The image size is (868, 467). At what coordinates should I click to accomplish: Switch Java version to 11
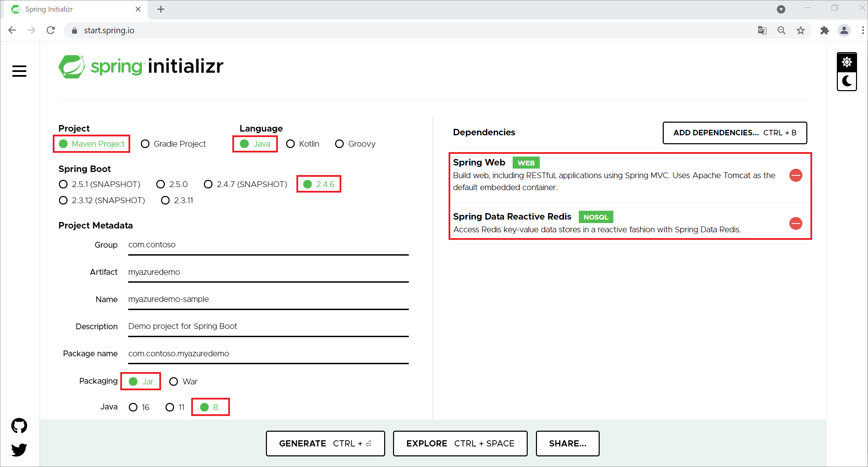pyautogui.click(x=170, y=407)
